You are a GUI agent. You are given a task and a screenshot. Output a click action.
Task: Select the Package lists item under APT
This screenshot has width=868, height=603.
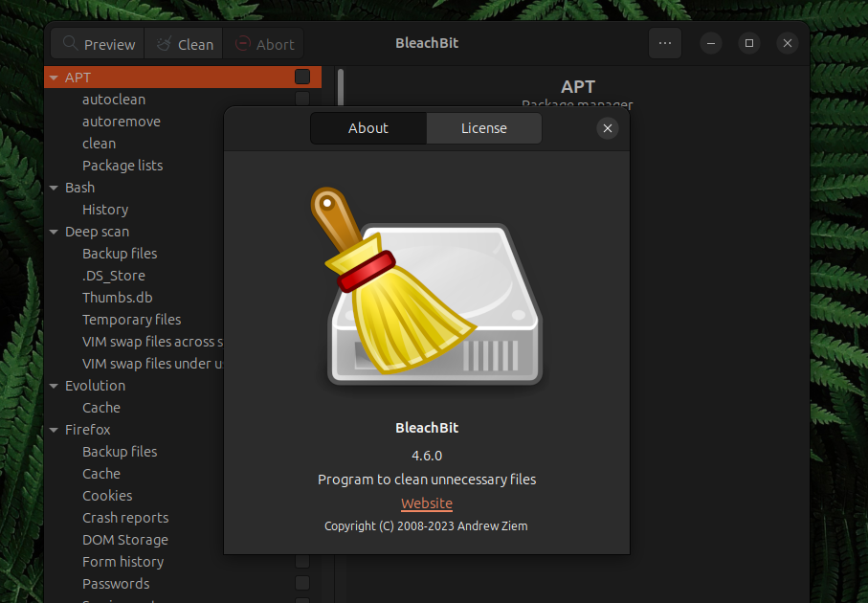122,166
